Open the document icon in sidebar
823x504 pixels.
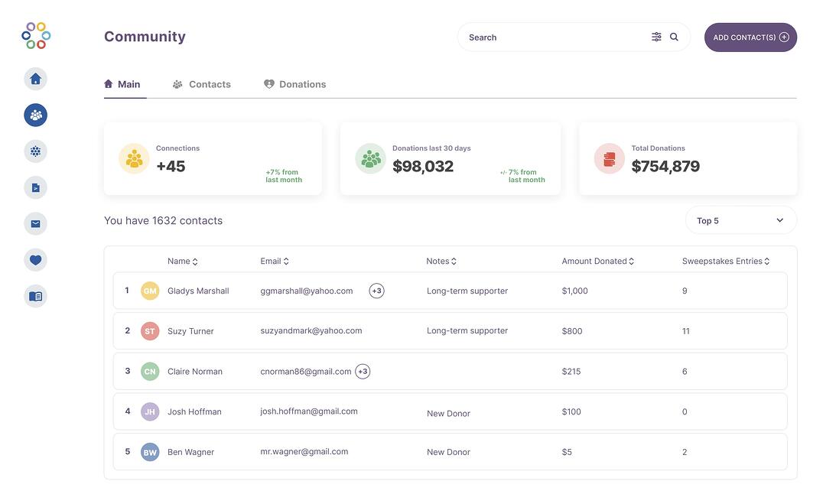pos(36,187)
